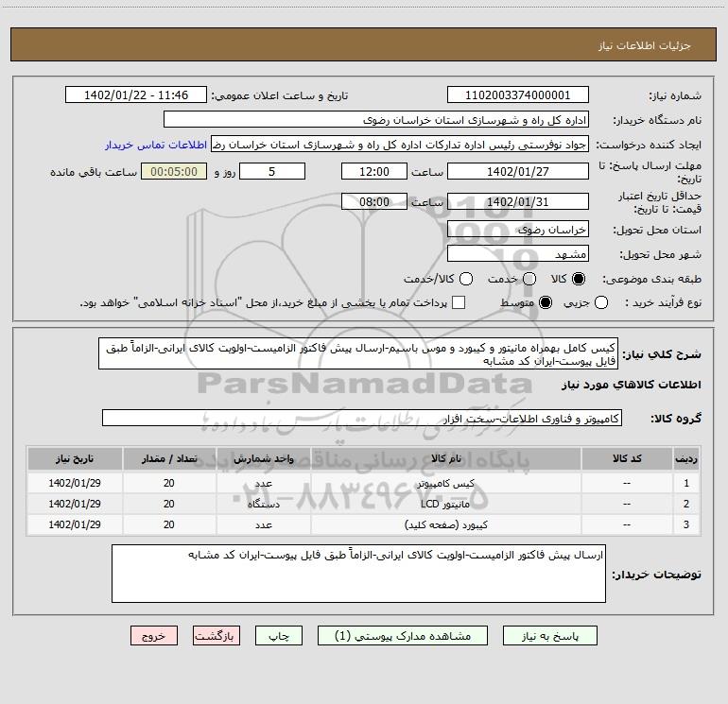Click the deadline time field 12:00
Screen dimensions: 728x704
pos(374,171)
